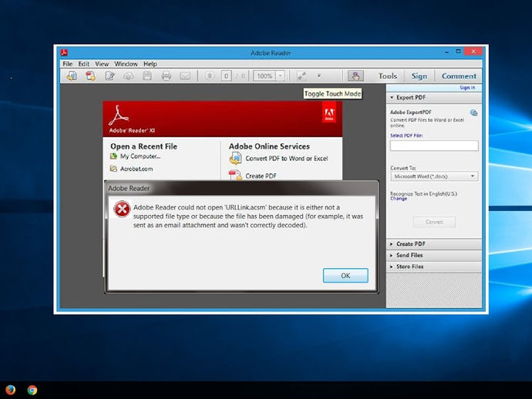Click the Edit/sign document toolbar icon
The image size is (532, 399).
109,75
